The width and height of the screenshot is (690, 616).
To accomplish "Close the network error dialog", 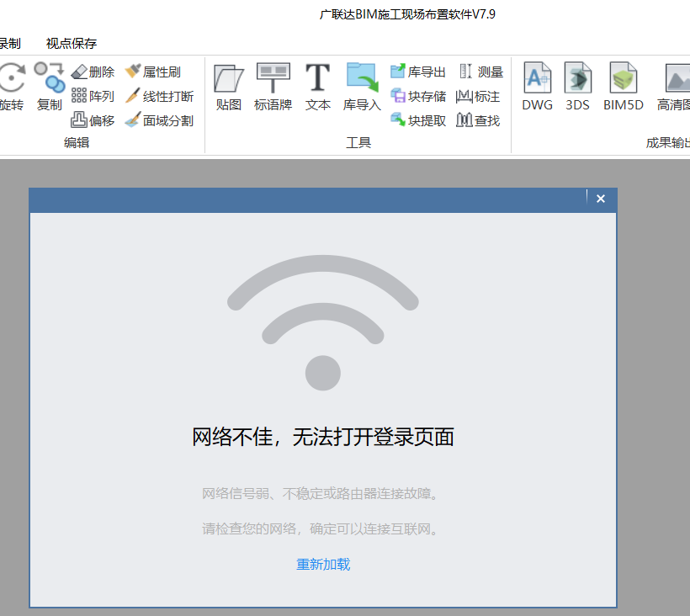I will point(601,199).
